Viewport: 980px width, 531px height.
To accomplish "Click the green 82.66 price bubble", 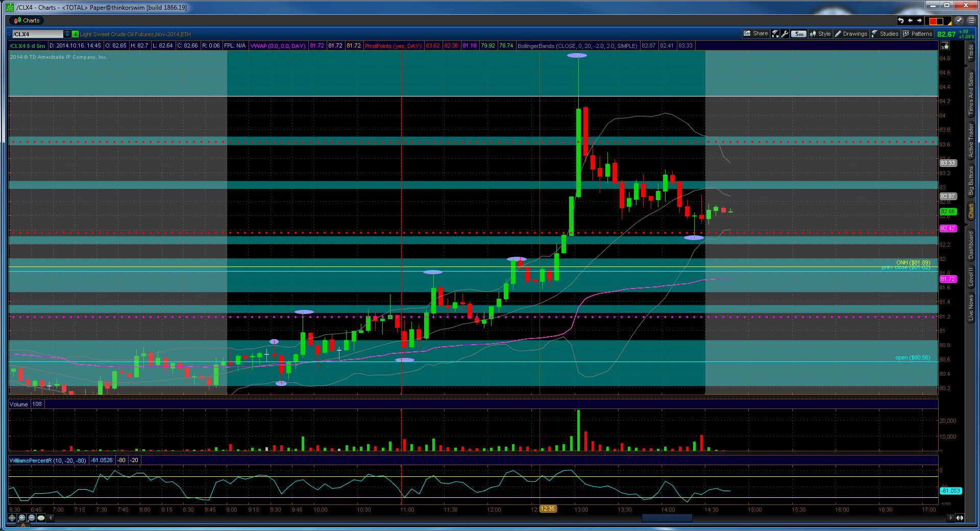I will pos(947,211).
